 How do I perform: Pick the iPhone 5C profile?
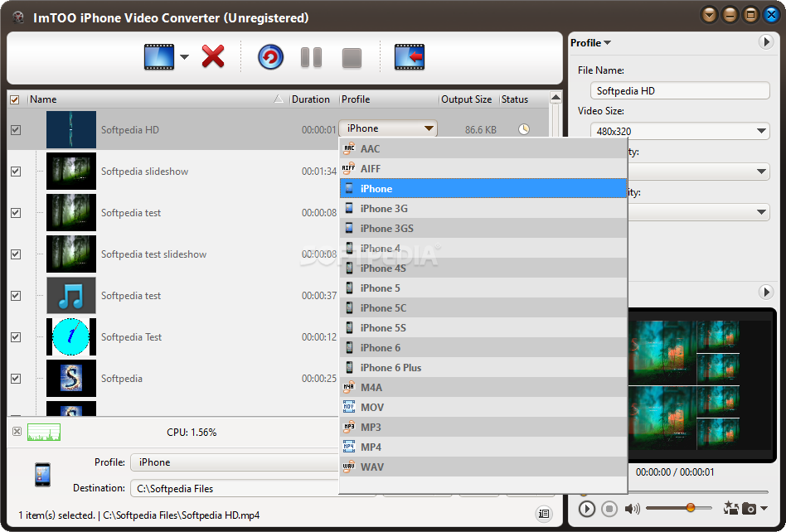[483, 308]
